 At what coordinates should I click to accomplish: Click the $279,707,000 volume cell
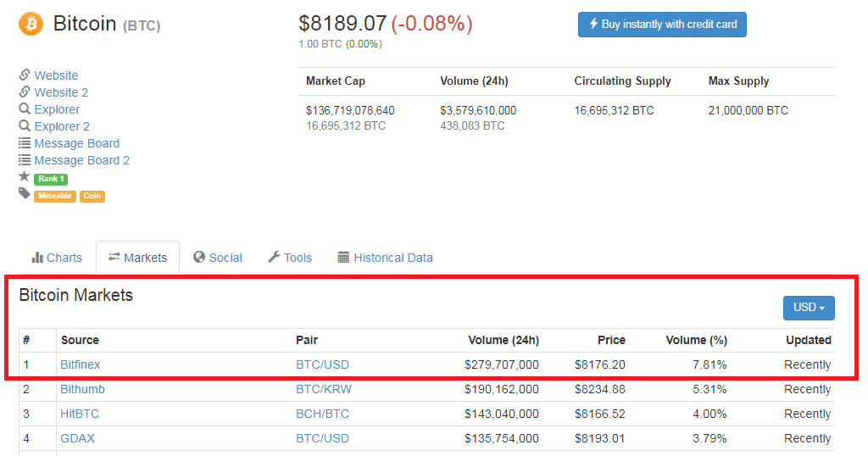(502, 364)
